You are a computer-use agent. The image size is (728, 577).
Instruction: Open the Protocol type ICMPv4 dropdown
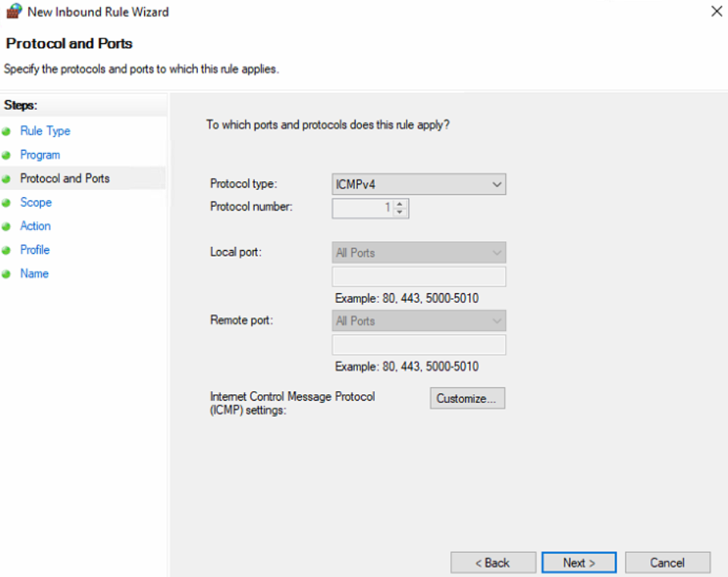click(x=419, y=184)
